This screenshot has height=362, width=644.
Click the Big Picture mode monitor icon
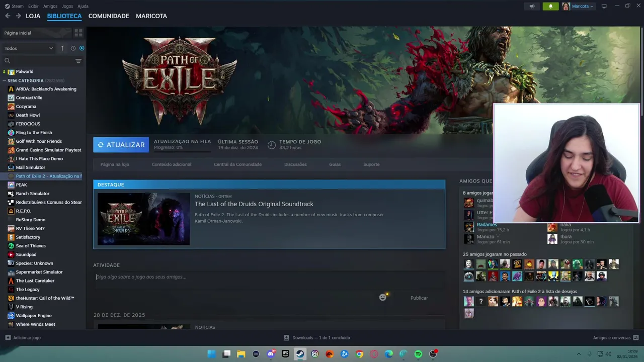pos(604,7)
